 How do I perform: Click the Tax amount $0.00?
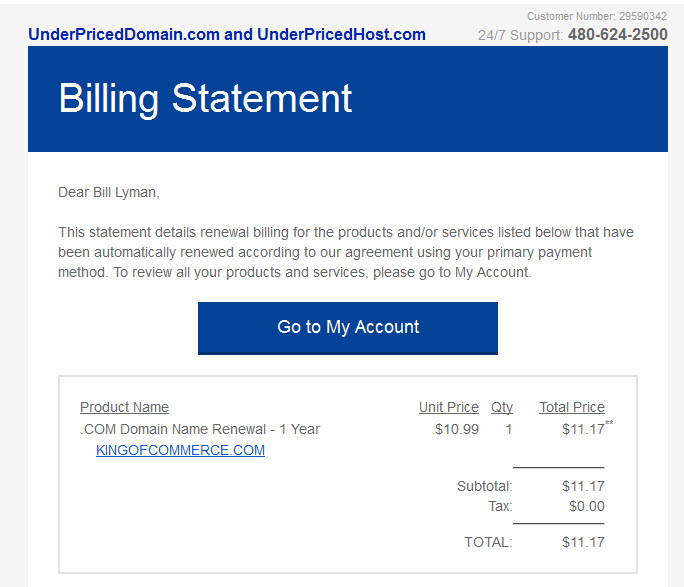(587, 506)
